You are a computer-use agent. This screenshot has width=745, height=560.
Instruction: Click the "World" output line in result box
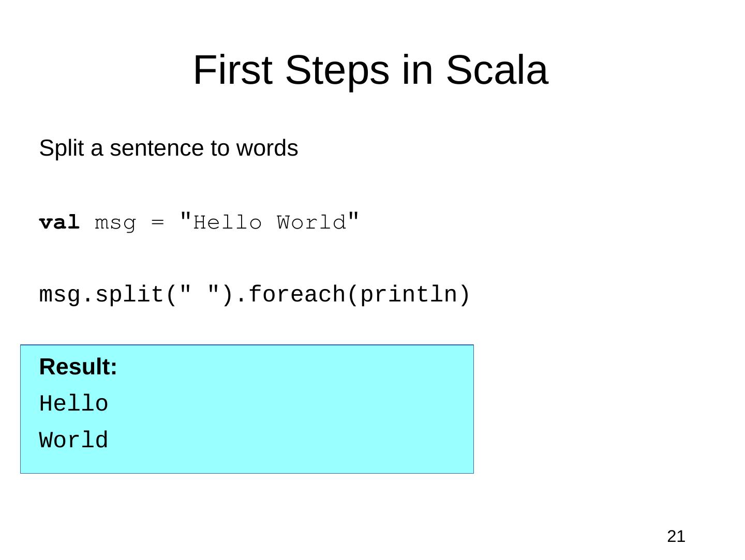pos(73,441)
